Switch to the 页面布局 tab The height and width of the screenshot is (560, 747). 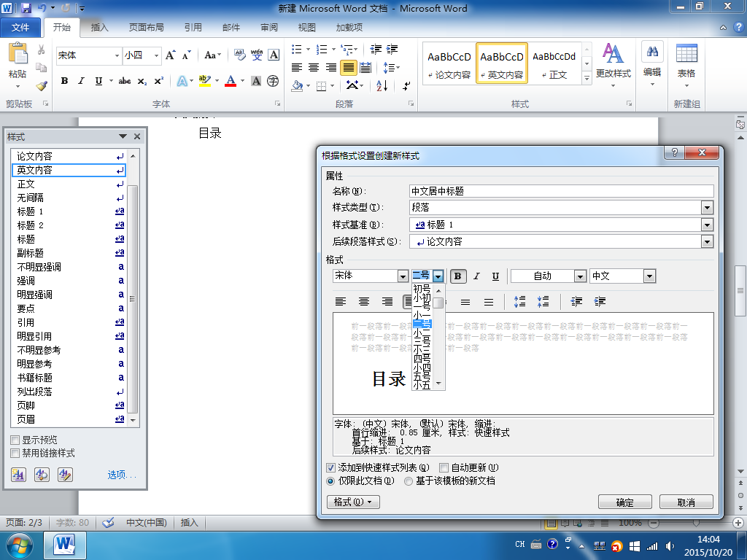(146, 27)
